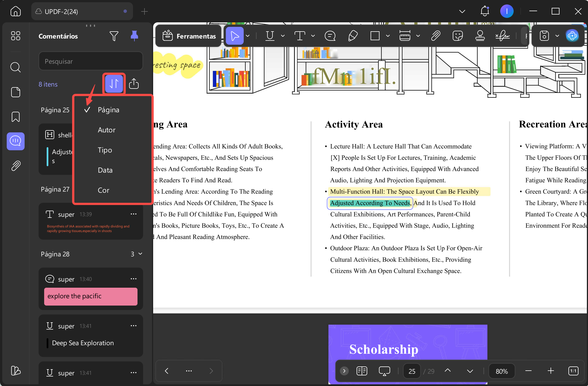The image size is (588, 386).
Task: Toggle the Comentários sidebar panel
Action: click(16, 141)
